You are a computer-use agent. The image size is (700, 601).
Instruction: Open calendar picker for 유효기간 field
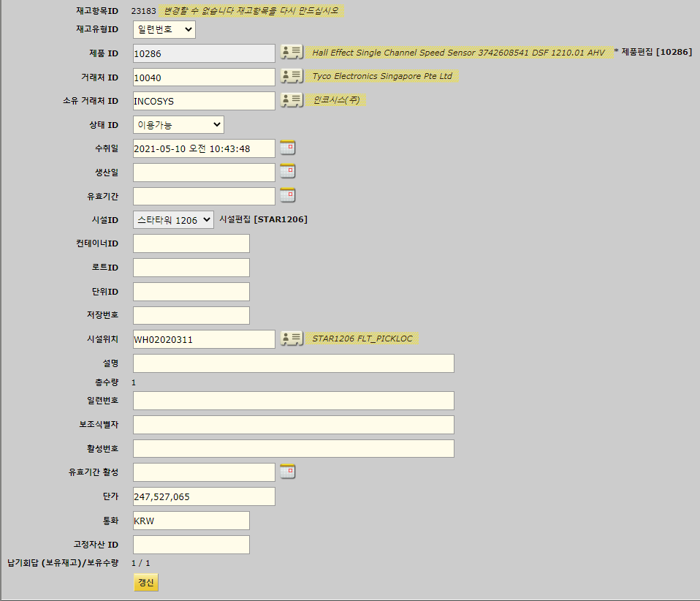click(x=288, y=195)
